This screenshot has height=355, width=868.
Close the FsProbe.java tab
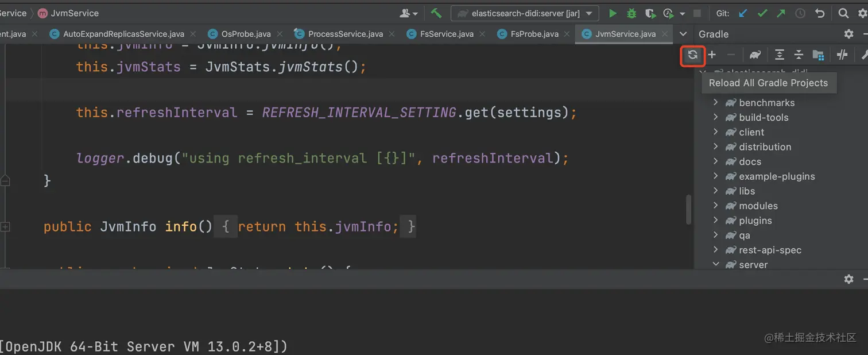(567, 34)
